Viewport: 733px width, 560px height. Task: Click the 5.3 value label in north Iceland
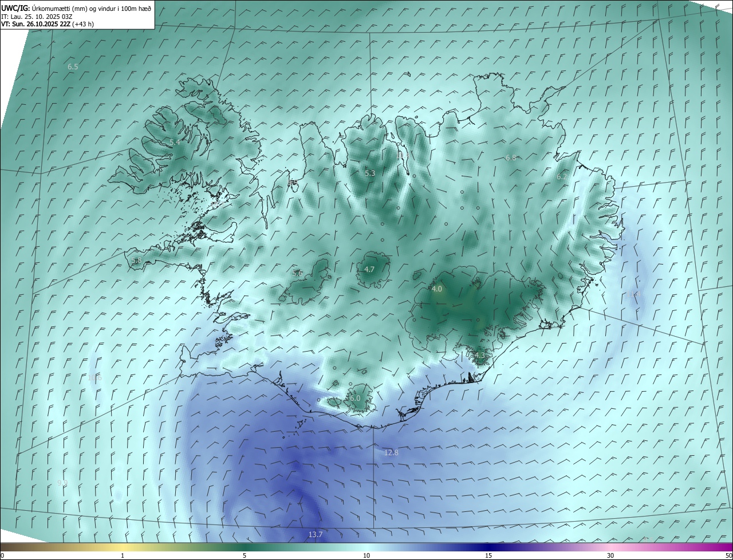pyautogui.click(x=370, y=173)
